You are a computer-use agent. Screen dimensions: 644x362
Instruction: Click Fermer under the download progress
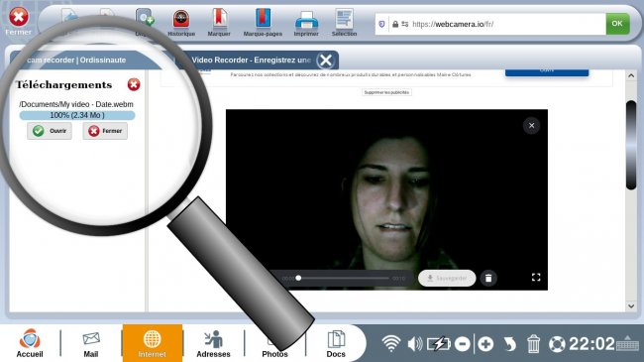[x=105, y=131]
